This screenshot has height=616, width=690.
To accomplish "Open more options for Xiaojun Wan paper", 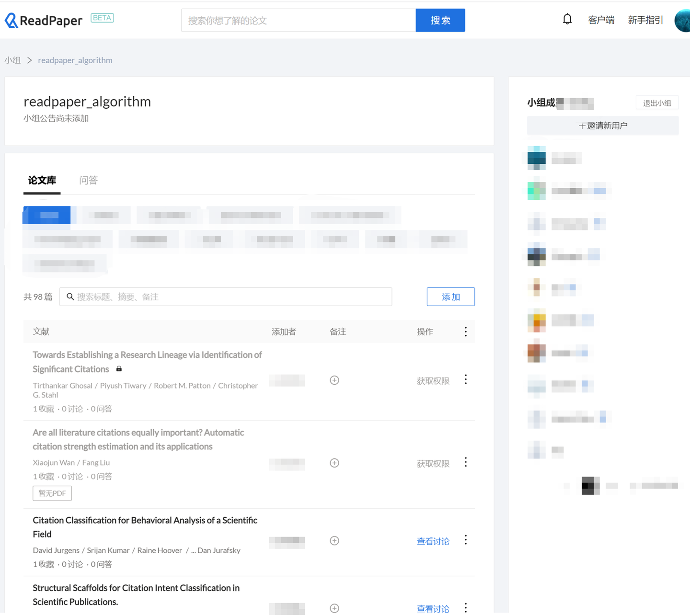I will tap(466, 462).
